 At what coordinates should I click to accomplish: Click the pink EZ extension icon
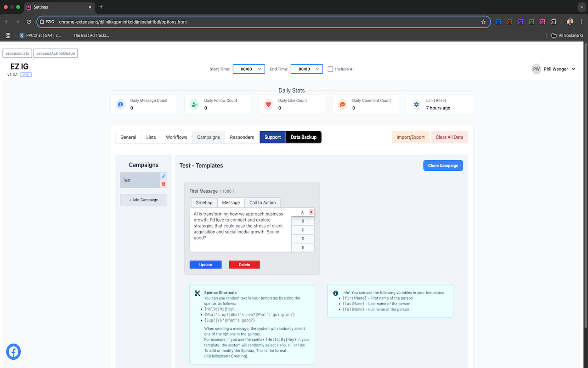tap(543, 22)
